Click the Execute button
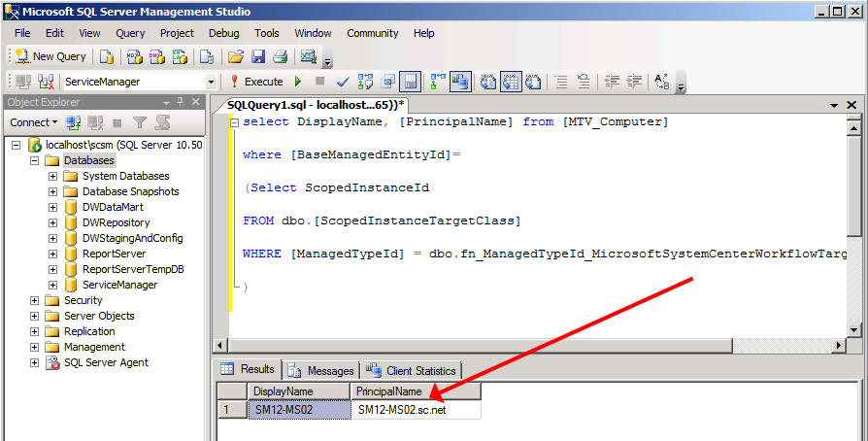 point(255,83)
